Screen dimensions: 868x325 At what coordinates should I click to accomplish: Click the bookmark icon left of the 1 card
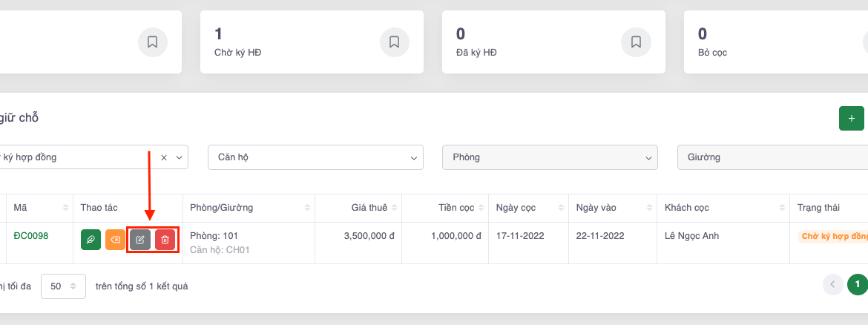[x=152, y=42]
